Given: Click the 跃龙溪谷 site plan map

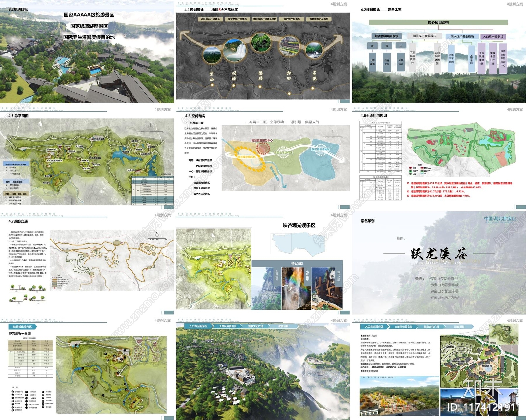Looking at the screenshot, I should (112, 375).
